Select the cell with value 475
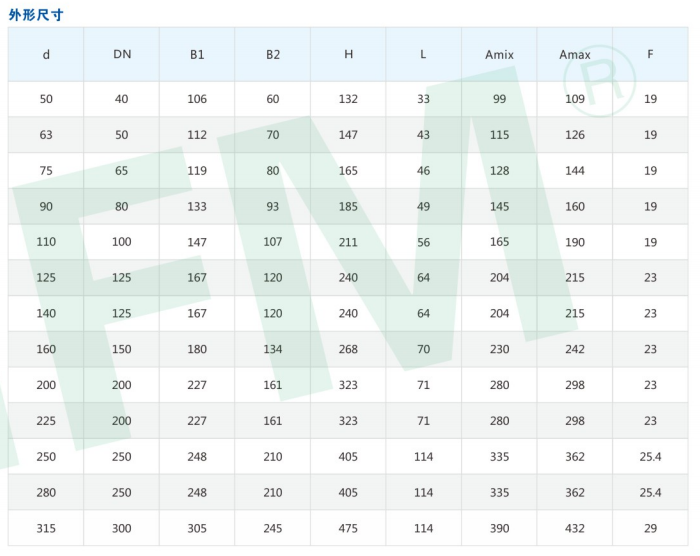The image size is (700, 556). click(x=348, y=528)
